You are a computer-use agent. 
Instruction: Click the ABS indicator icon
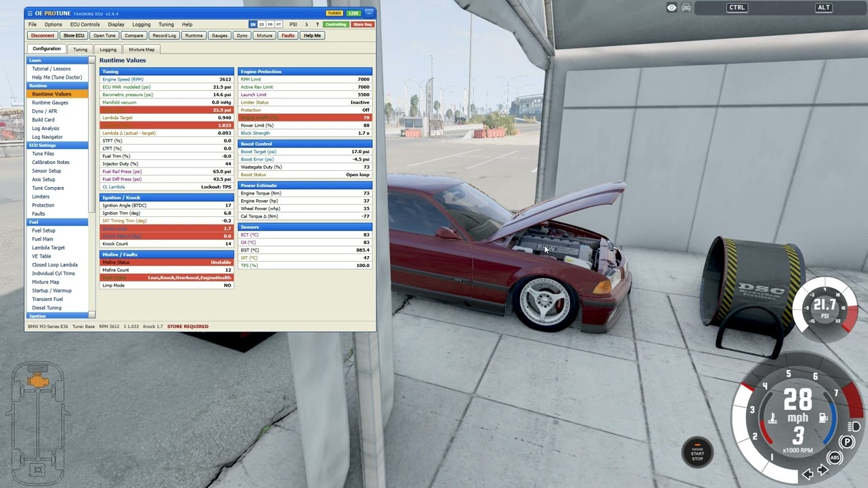[835, 458]
